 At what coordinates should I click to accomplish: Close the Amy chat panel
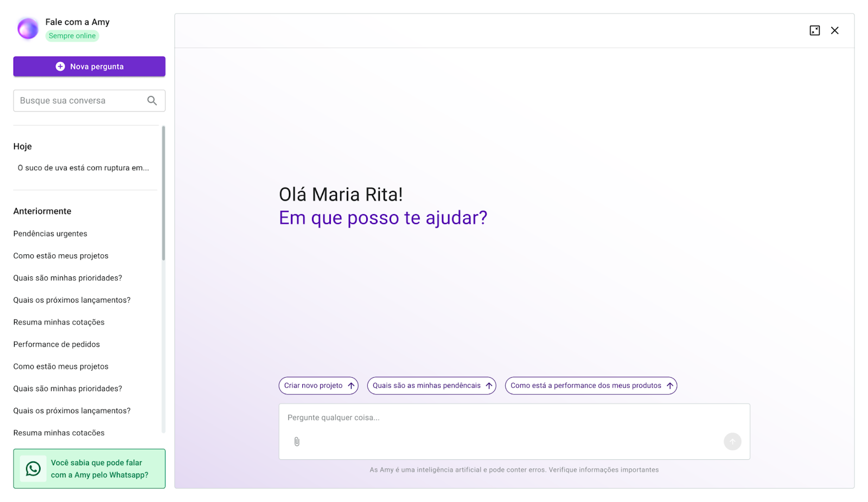coord(834,30)
